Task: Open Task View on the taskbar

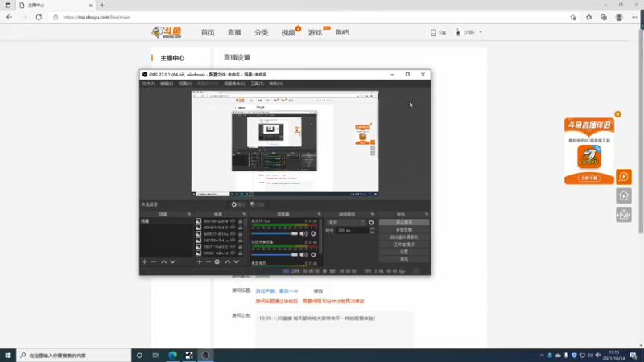Action: [x=155, y=356]
